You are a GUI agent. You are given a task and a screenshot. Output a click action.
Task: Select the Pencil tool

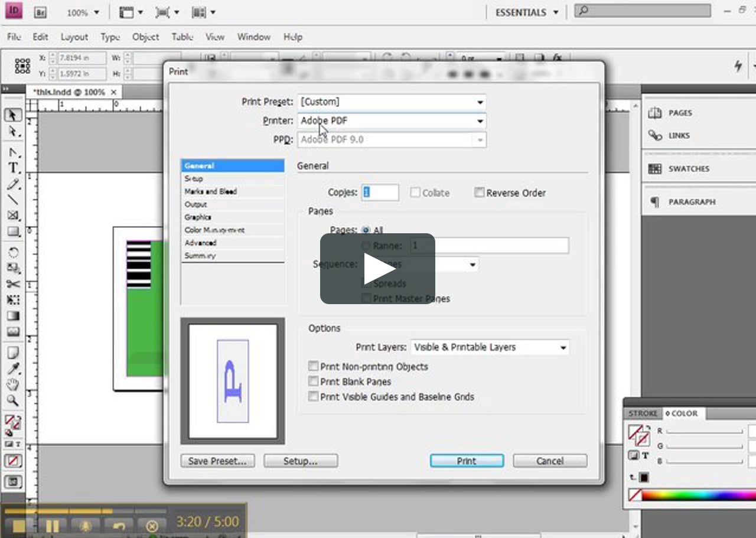coord(13,184)
